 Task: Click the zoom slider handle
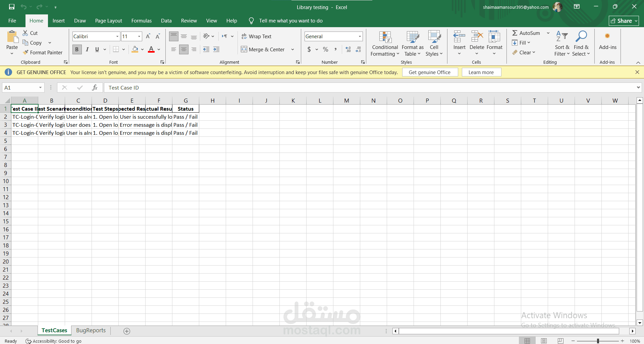tap(598, 341)
